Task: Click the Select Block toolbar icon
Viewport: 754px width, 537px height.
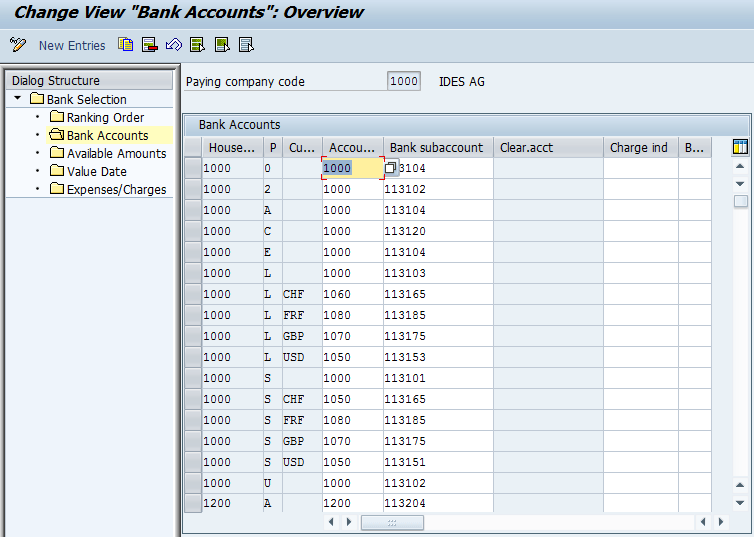Action: (221, 45)
